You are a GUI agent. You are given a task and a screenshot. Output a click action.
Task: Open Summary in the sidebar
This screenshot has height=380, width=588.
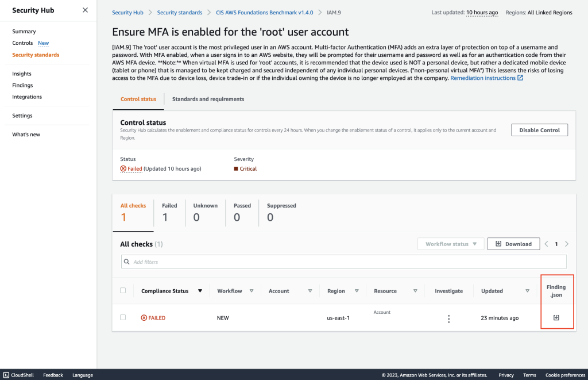24,32
